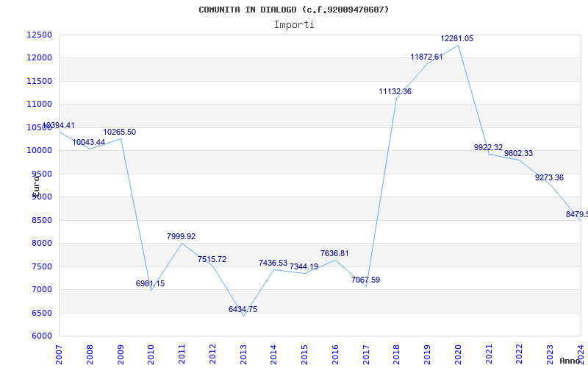Click the 11500 y-axis value
The height and width of the screenshot is (368, 588).
(40, 81)
